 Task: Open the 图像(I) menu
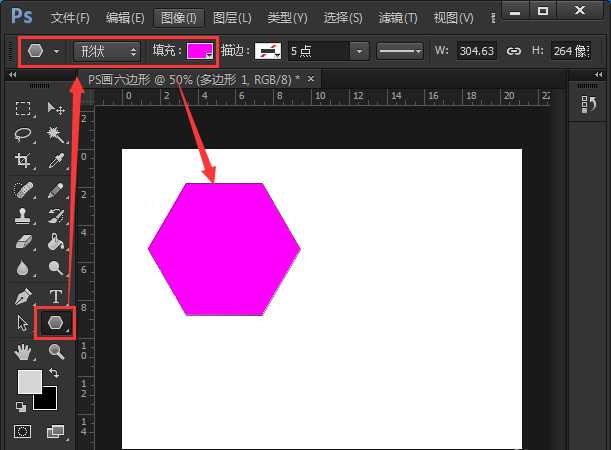[179, 18]
